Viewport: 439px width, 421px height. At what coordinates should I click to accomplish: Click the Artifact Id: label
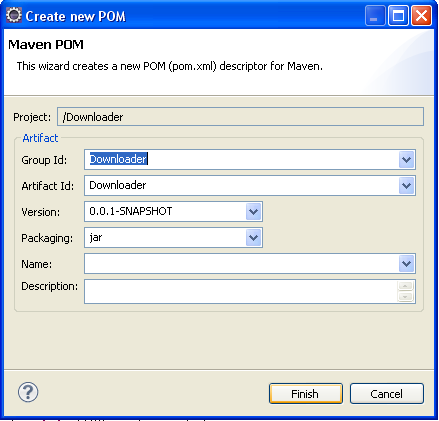[x=48, y=186]
